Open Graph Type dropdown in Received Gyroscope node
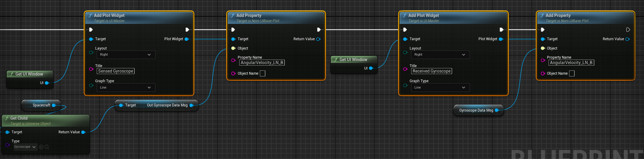644x159 pixels. pyautogui.click(x=440, y=87)
